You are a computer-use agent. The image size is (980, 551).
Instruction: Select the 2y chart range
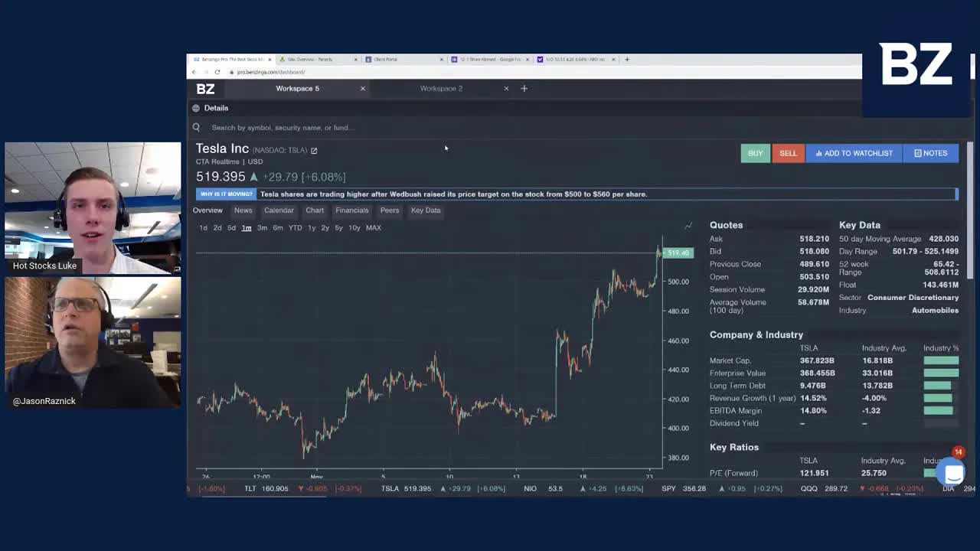(325, 228)
